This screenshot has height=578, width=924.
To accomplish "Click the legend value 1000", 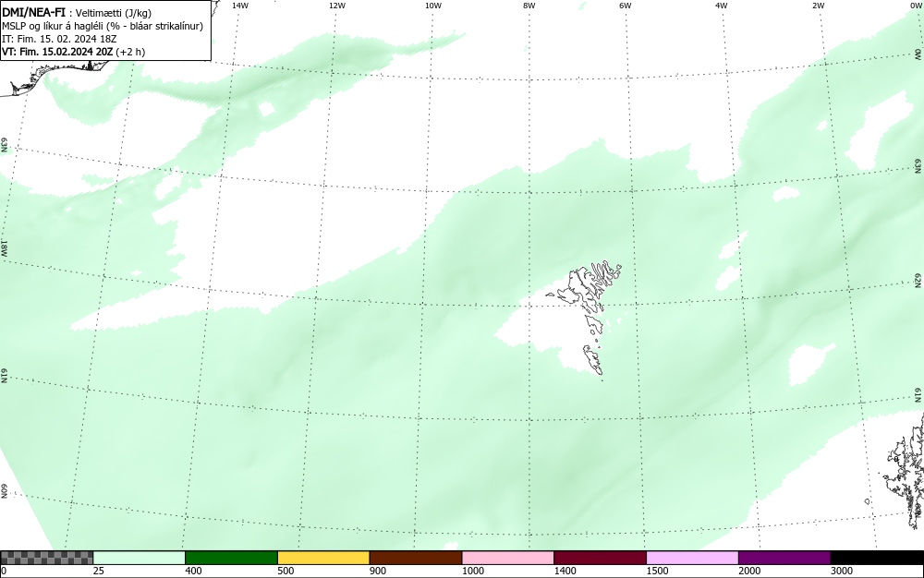I will click(x=472, y=571).
